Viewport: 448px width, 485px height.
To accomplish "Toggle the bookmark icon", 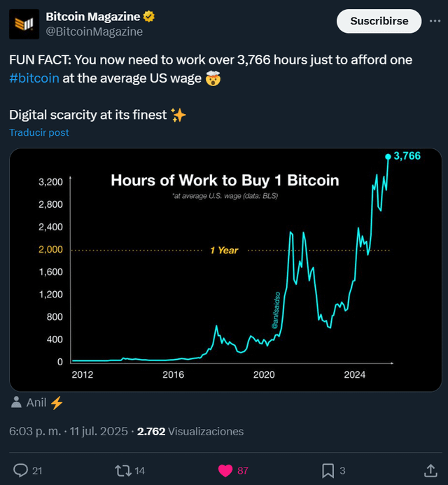I will pyautogui.click(x=328, y=470).
